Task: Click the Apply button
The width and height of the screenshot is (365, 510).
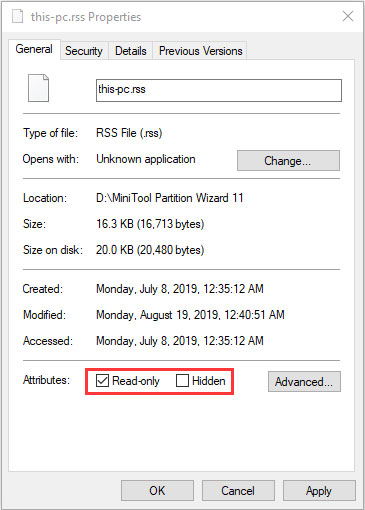Action: click(319, 491)
